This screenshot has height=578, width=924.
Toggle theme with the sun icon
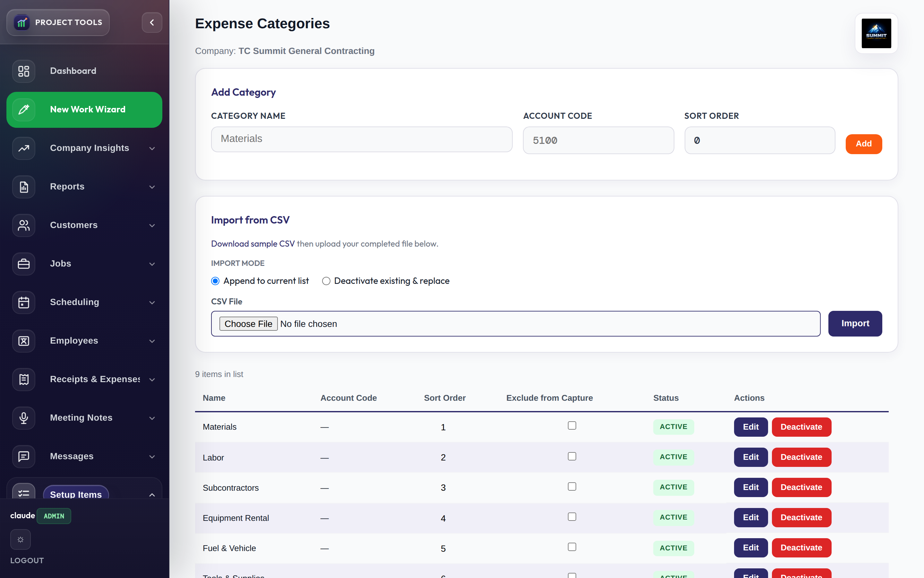point(21,539)
